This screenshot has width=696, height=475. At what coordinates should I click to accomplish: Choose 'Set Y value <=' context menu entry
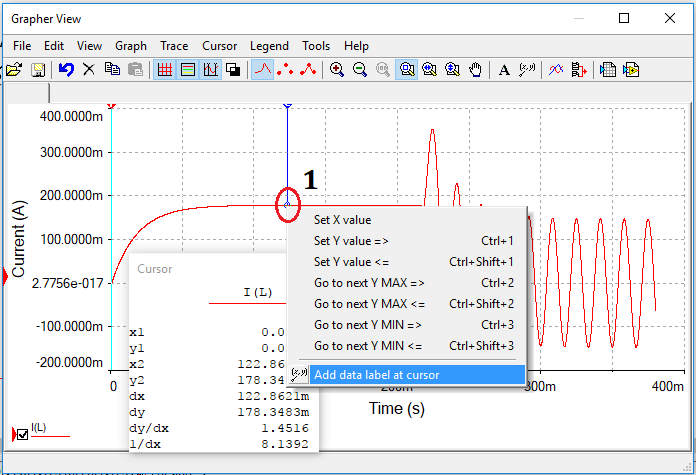point(407,261)
